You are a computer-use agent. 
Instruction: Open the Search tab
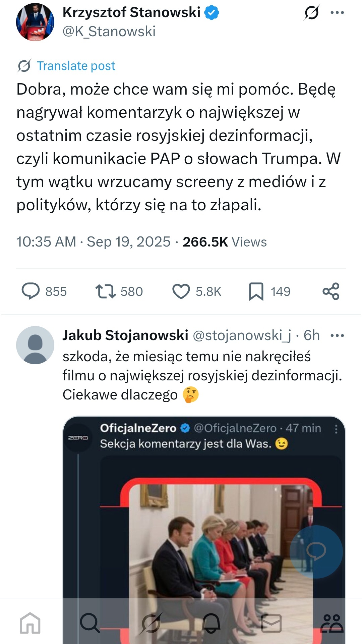pos(90,623)
